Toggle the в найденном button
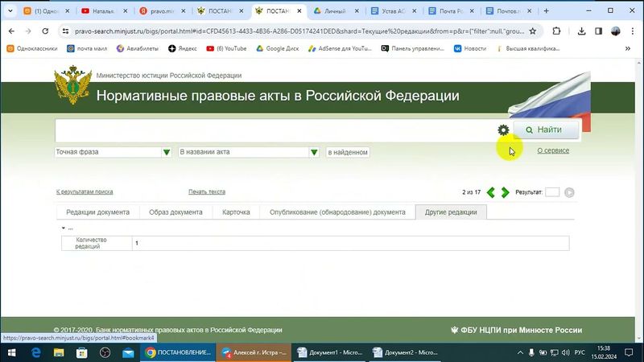Image resolution: width=644 pixels, height=362 pixels. click(x=348, y=152)
